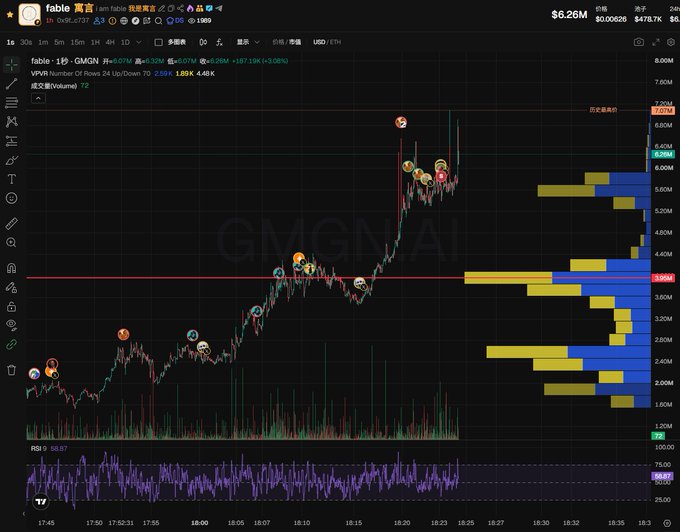The height and width of the screenshot is (532, 680).
Task: Click the fable token avatar
Action: click(x=29, y=14)
